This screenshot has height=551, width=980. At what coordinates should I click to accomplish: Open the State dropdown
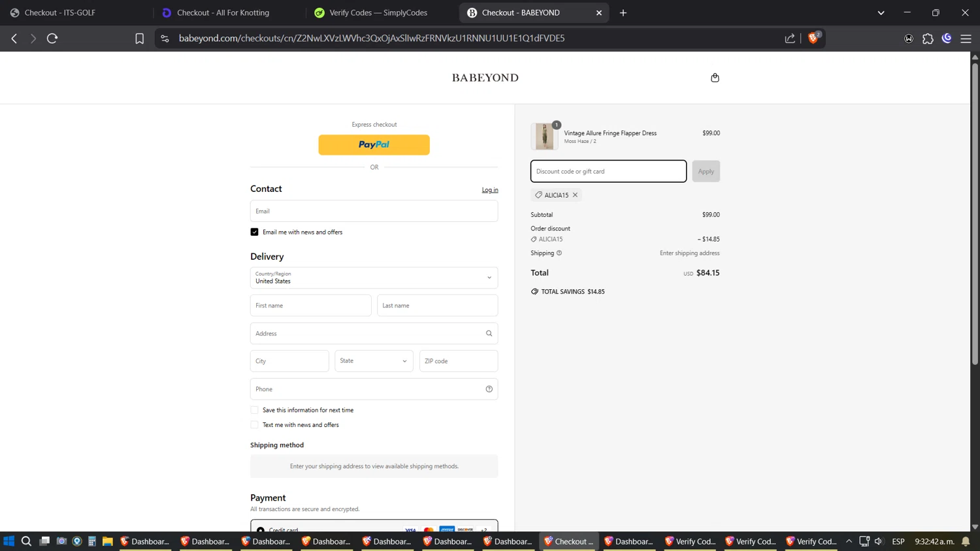coord(374,361)
